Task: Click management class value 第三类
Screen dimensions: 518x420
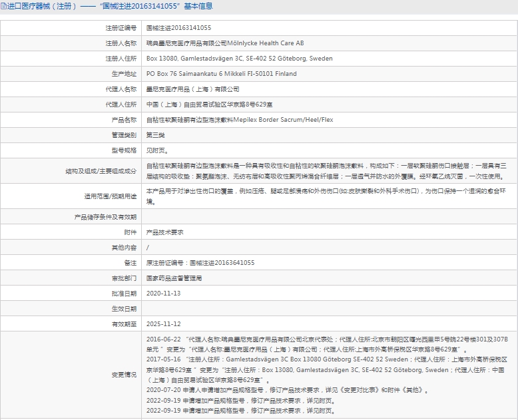Action: click(156, 135)
